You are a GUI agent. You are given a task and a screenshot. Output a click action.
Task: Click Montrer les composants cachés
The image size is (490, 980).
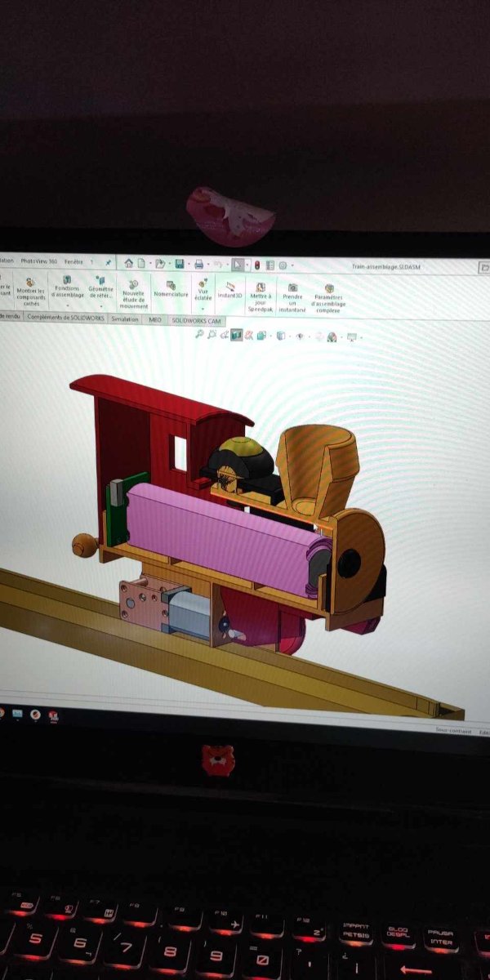pos(30,292)
